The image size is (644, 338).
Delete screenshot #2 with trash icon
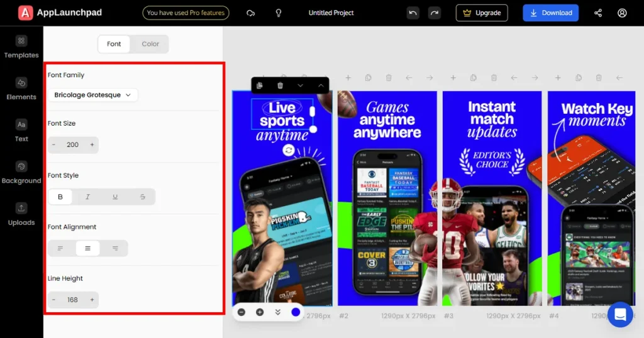[389, 77]
